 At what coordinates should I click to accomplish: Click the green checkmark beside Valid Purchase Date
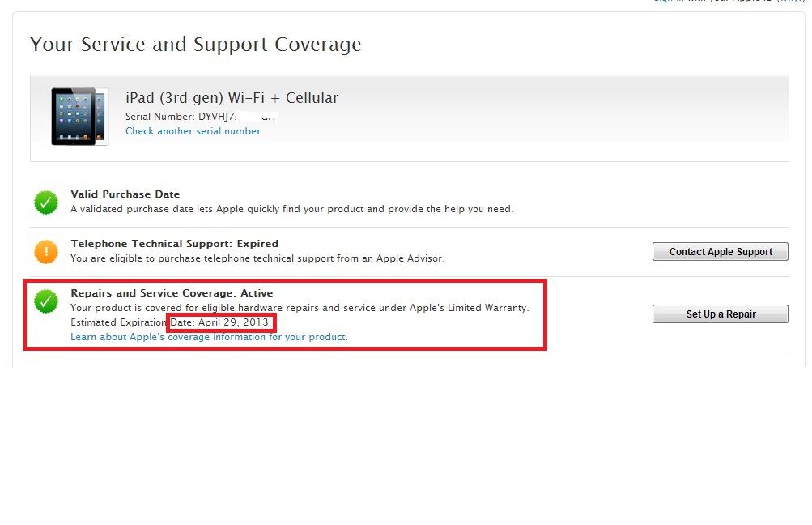tap(46, 203)
